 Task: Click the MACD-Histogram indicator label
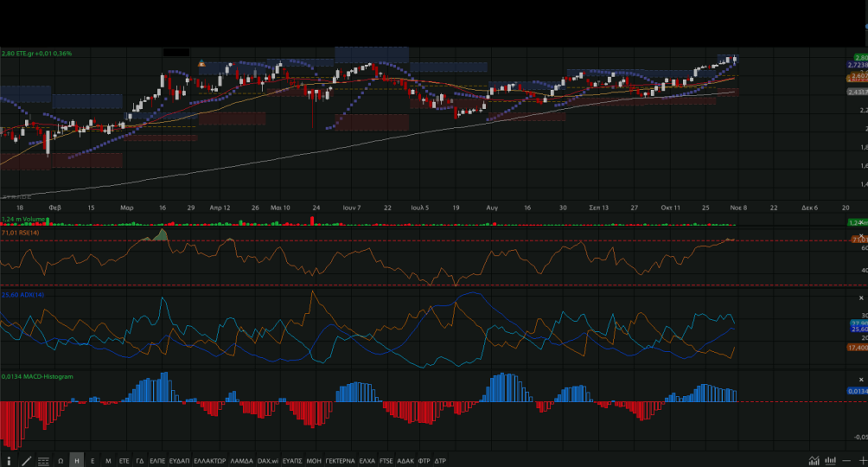(x=37, y=376)
